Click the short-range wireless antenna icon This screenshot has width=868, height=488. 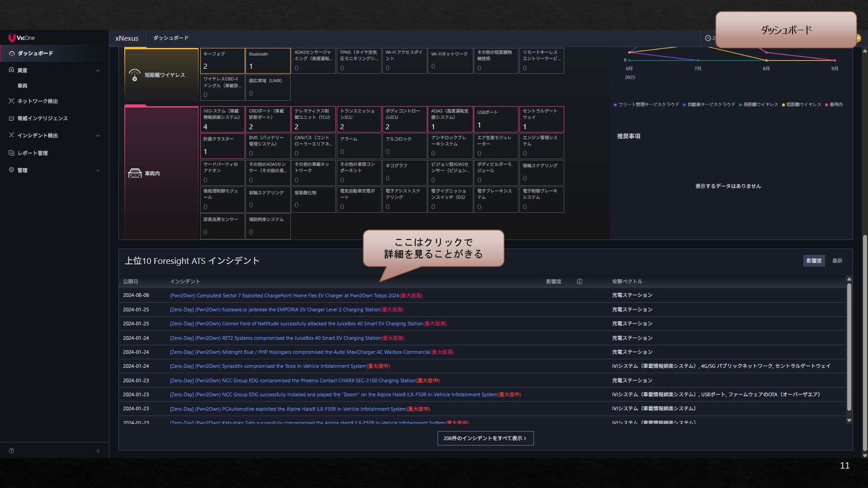(134, 75)
